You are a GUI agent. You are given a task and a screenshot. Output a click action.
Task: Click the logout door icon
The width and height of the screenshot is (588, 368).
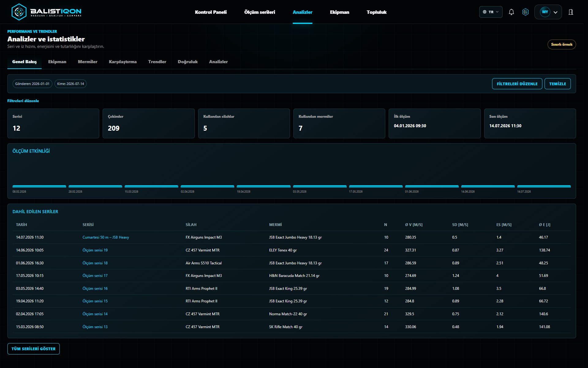coord(571,12)
